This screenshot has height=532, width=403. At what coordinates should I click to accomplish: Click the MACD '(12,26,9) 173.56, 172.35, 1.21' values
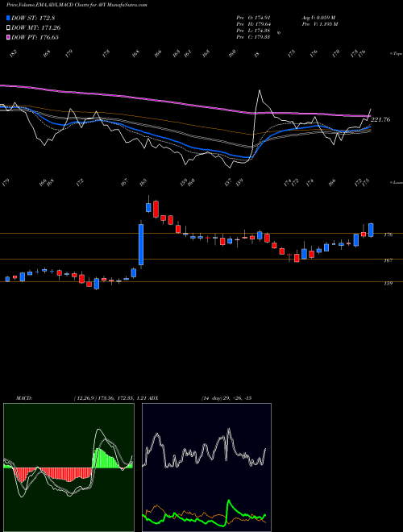pyautogui.click(x=110, y=398)
